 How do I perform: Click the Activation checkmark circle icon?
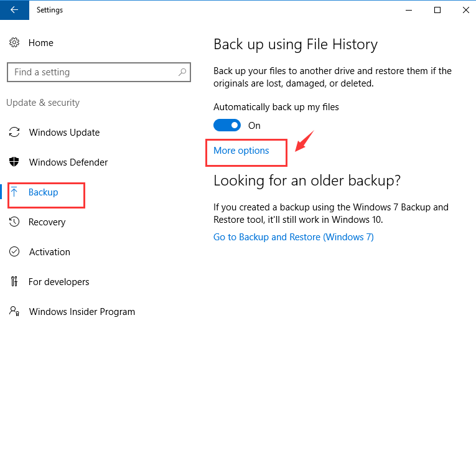point(14,251)
